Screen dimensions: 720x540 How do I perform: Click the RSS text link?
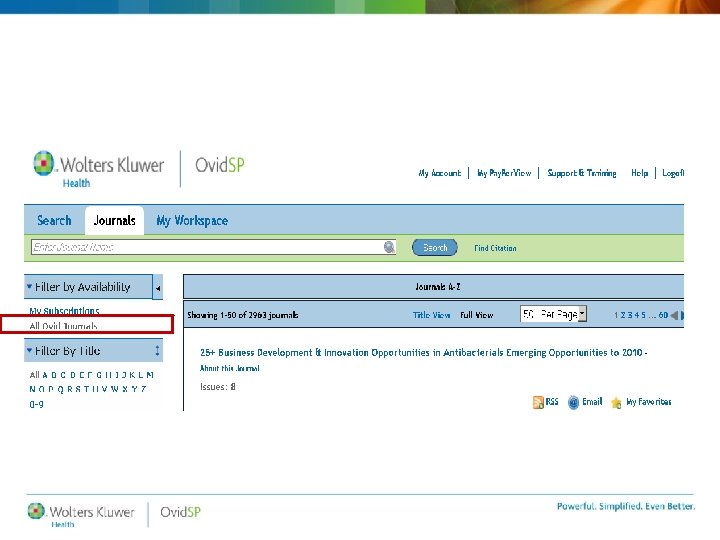[x=552, y=402]
